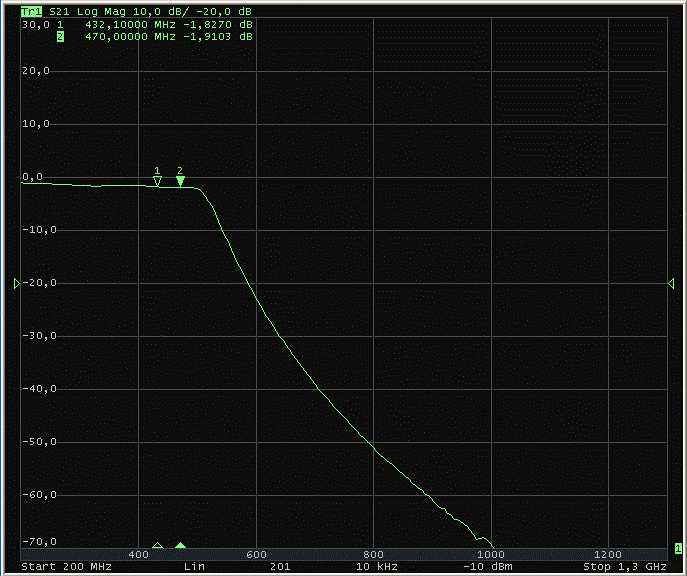Select the highlighted marker 2 number box

[60, 37]
